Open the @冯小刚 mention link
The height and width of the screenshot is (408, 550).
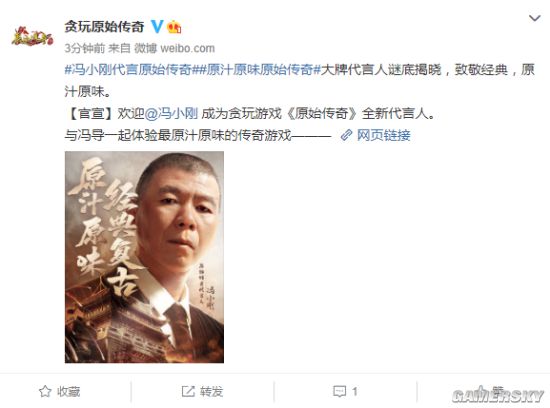[x=171, y=113]
